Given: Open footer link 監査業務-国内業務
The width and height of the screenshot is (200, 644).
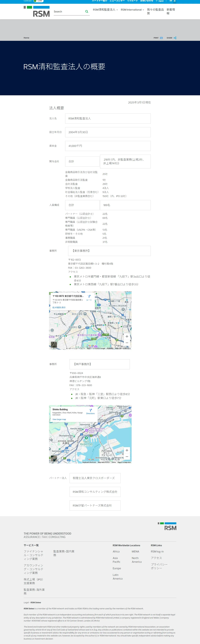Looking at the screenshot, I should click(x=64, y=553).
